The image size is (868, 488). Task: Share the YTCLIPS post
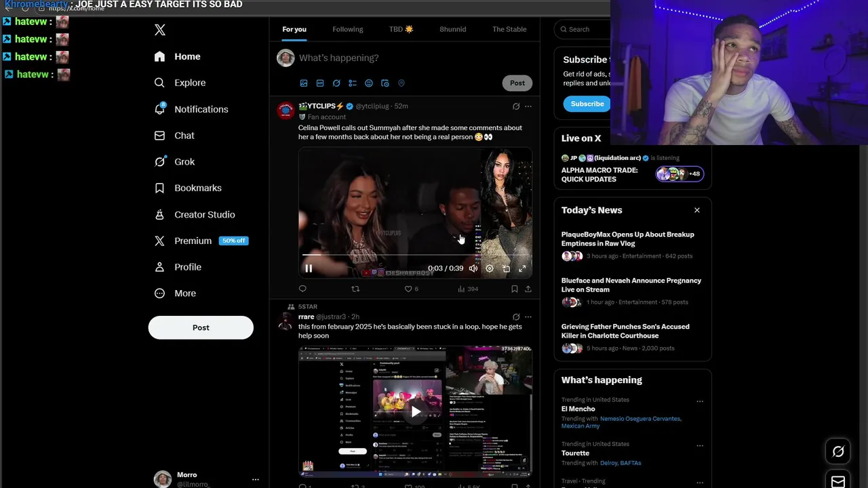[x=528, y=289]
